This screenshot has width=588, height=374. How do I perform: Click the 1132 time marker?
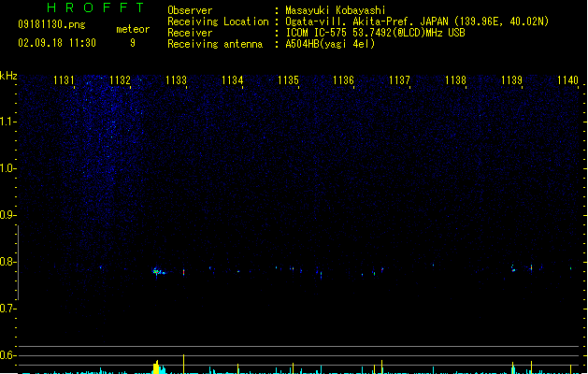click(x=120, y=80)
